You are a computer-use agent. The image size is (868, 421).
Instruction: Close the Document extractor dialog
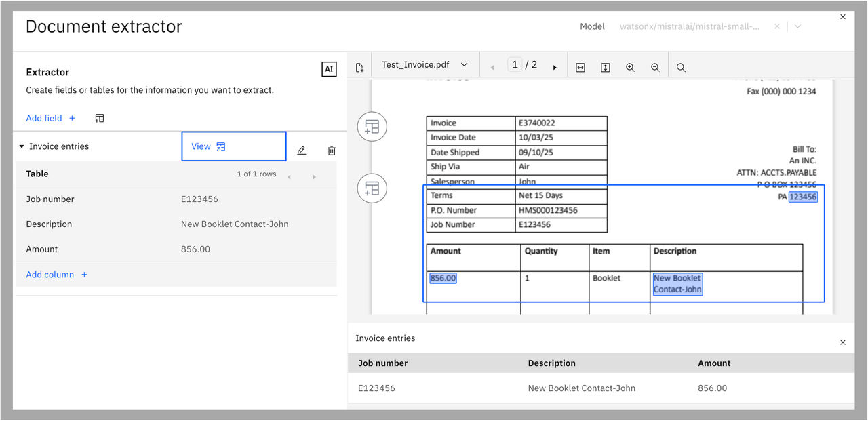point(843,16)
